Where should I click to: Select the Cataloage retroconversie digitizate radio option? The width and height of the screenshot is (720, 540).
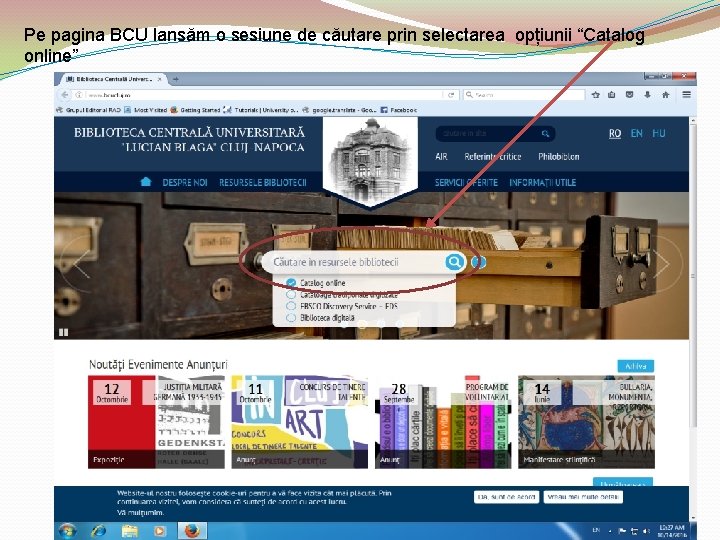point(291,294)
